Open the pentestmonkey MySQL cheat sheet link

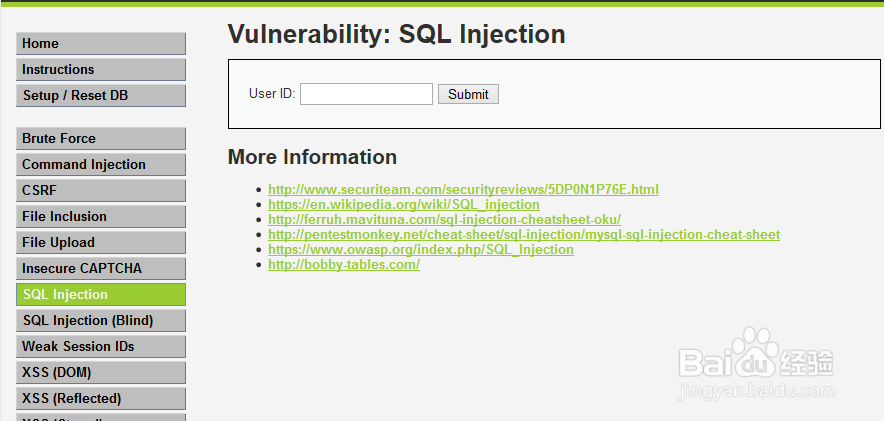point(524,234)
